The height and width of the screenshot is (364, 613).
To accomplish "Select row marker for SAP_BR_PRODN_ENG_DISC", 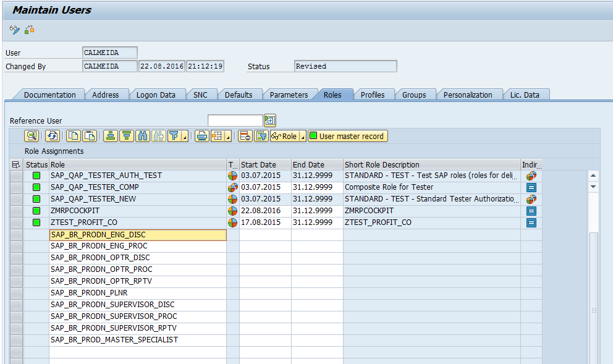I will pos(17,235).
